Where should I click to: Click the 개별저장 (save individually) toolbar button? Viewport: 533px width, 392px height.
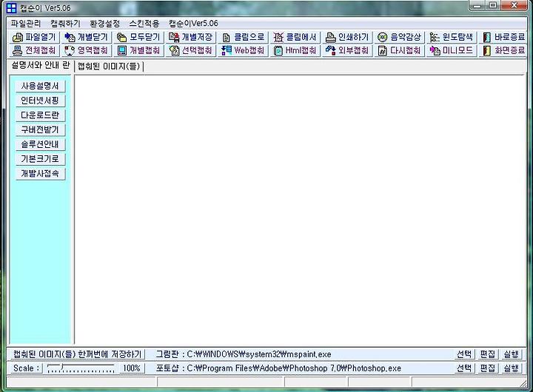pos(190,37)
